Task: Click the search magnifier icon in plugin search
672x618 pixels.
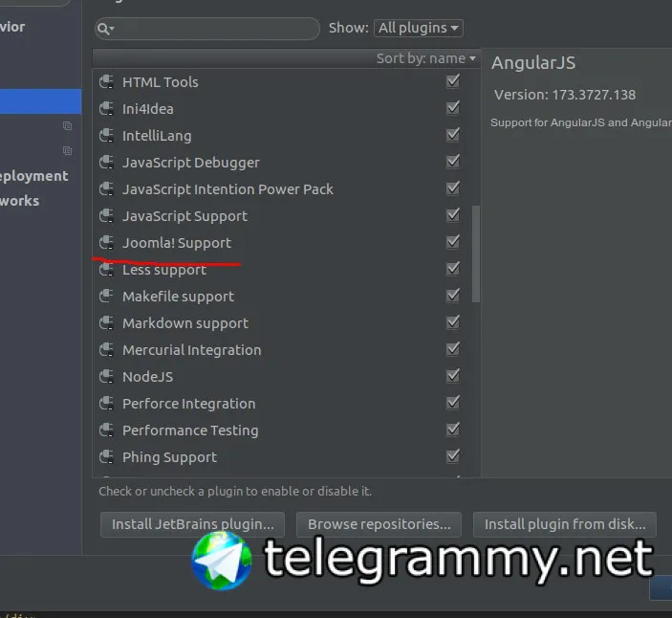Action: [x=105, y=29]
